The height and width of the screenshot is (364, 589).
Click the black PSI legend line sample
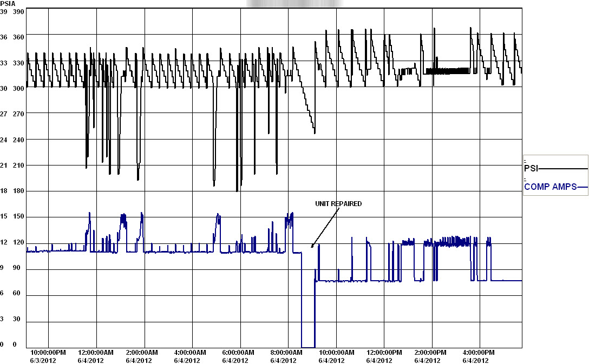point(563,169)
